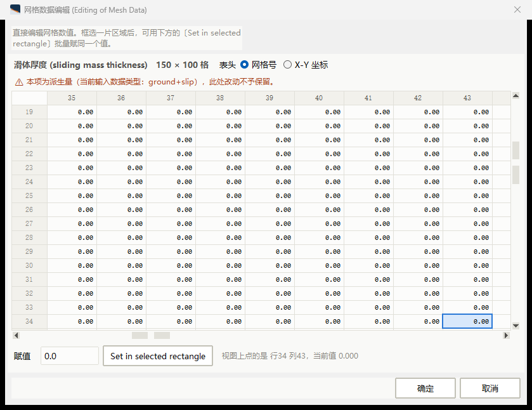The image size is (532, 410).
Task: Click the warning triangle icon beside 本项为派生量
Action: pos(19,83)
